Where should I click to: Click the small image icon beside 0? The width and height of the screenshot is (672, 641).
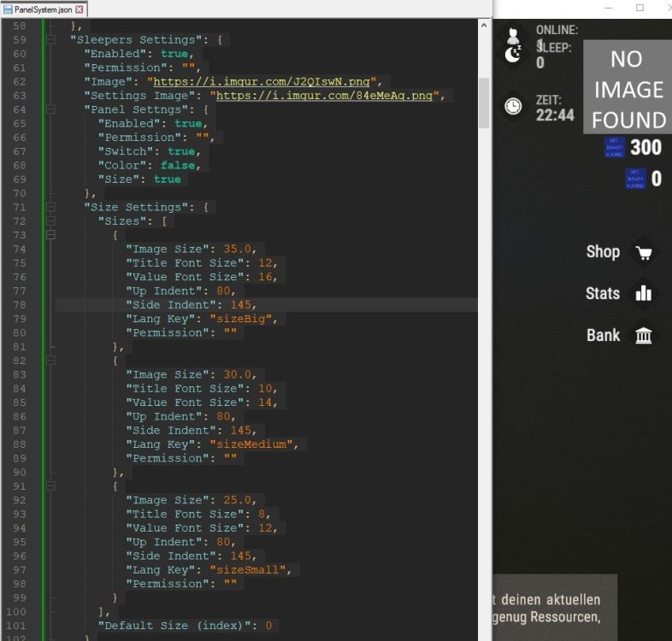click(635, 179)
